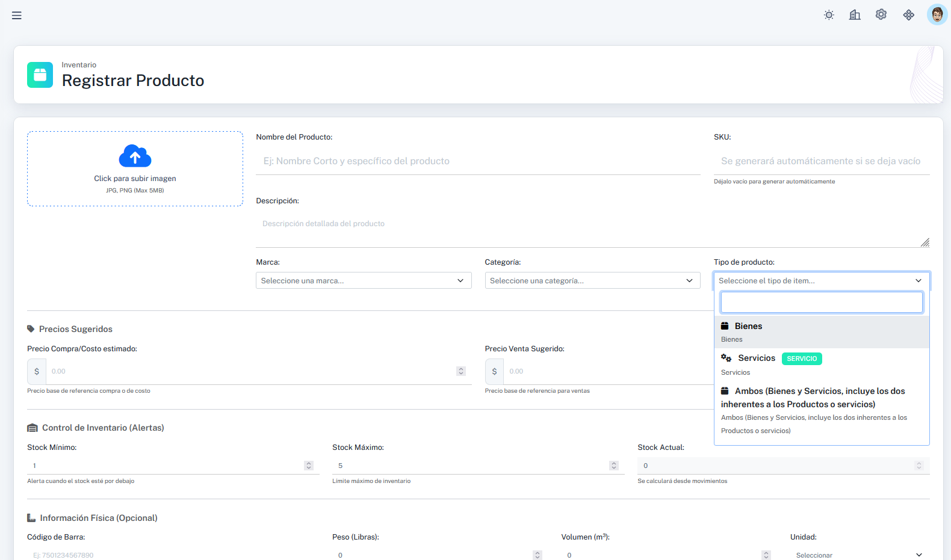Click the green inventory box icon
The width and height of the screenshot is (951, 560).
coord(40,75)
